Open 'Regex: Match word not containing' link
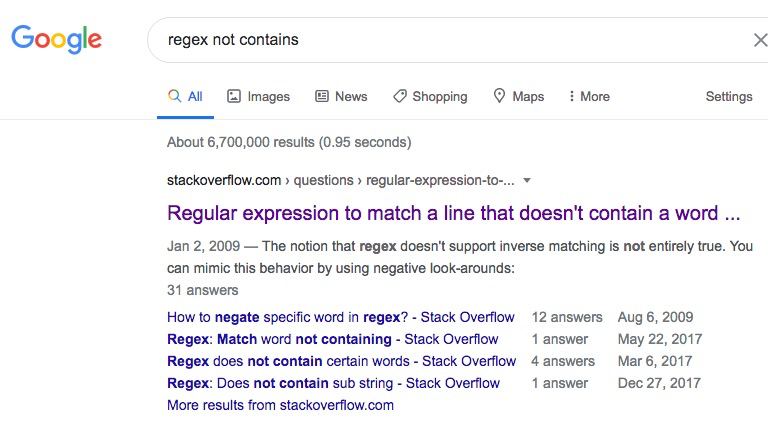768x432 pixels. pyautogui.click(x=333, y=339)
